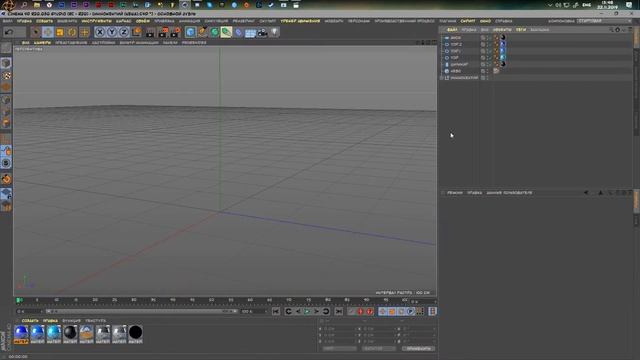Activate the Move tool

(x=48, y=32)
